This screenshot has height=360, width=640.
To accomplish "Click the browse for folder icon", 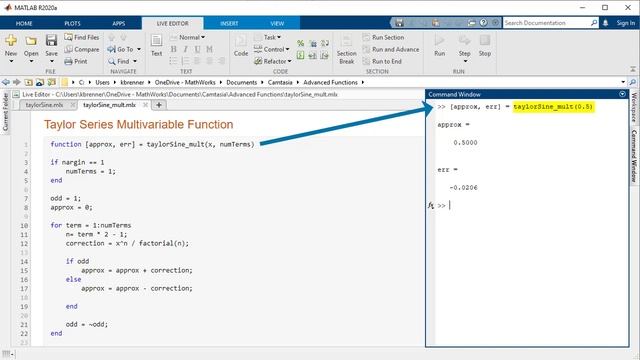I will point(40,82).
